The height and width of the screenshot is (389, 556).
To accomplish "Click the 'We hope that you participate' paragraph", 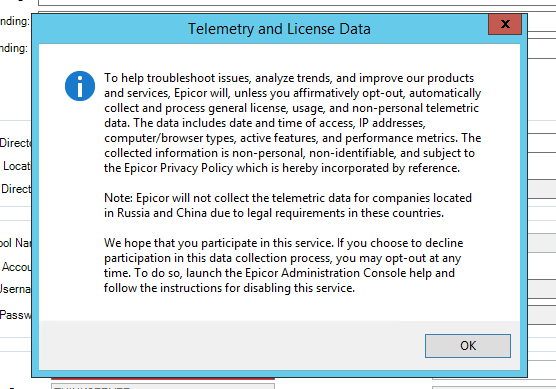I will (283, 265).
